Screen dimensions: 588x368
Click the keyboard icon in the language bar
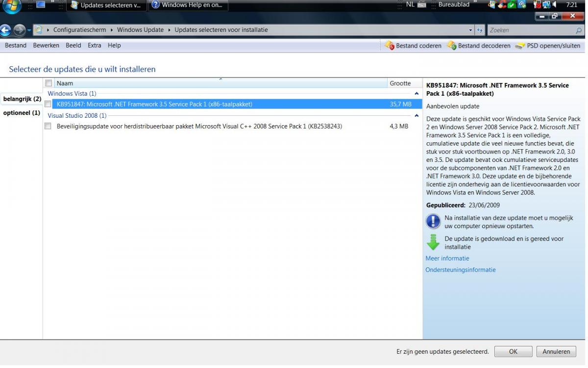[x=421, y=5]
